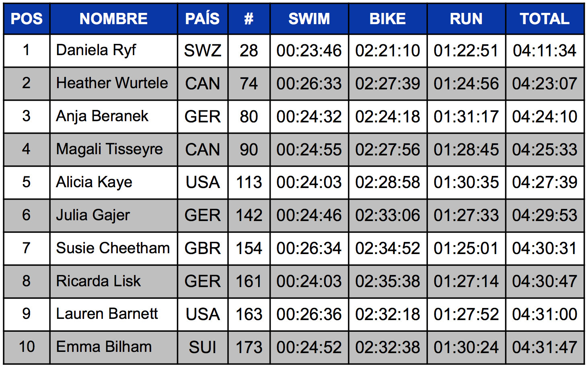
Task: Select the BIKE column header
Action: (388, 19)
